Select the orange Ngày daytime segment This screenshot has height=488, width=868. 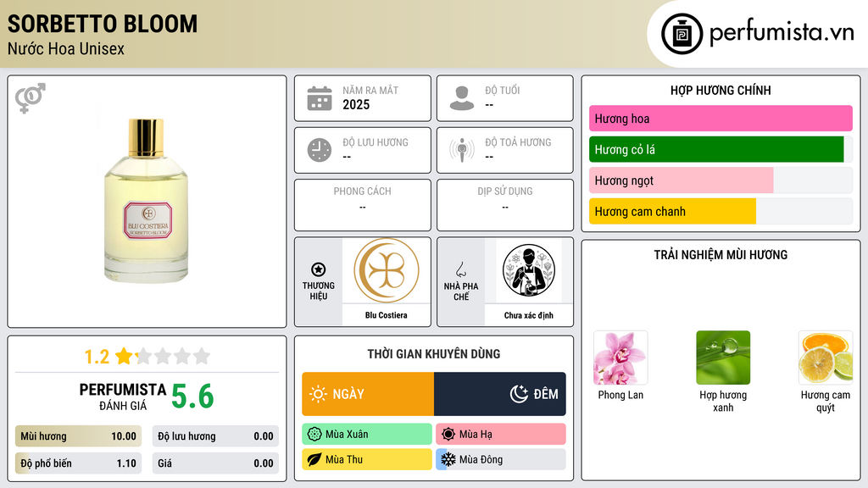(368, 394)
